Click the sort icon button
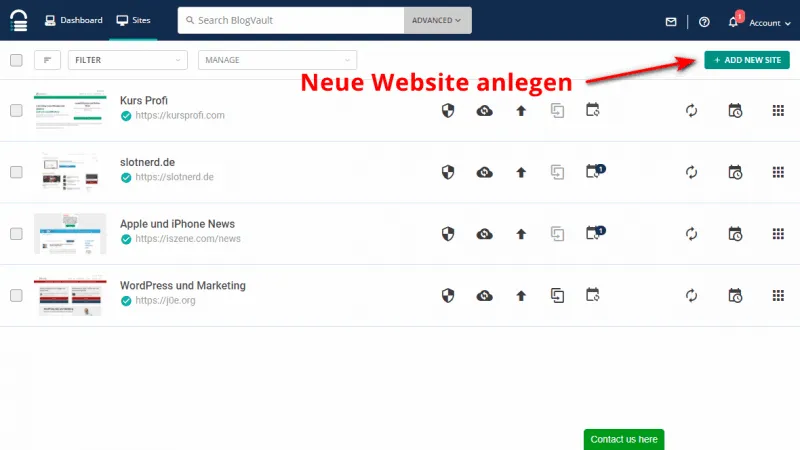800x450 pixels. click(47, 60)
